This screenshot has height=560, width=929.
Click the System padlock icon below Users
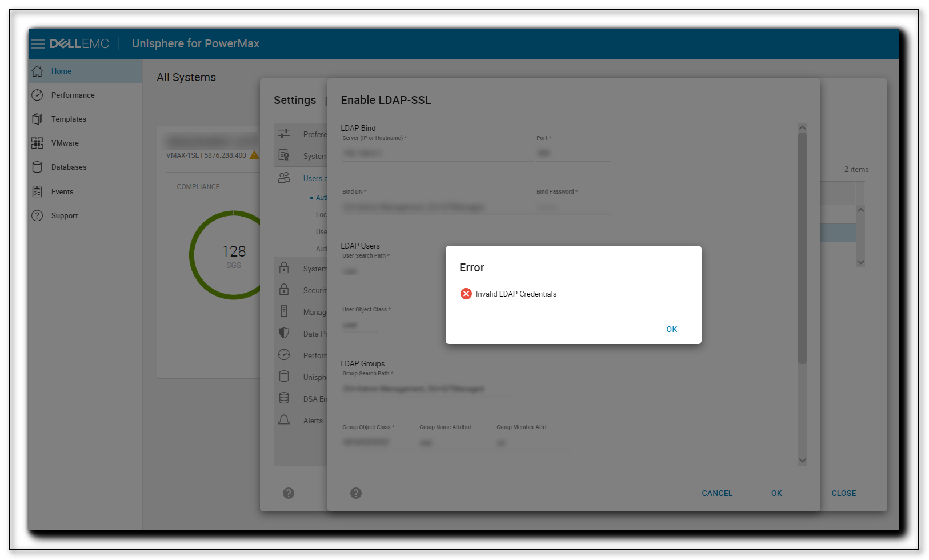point(284,268)
